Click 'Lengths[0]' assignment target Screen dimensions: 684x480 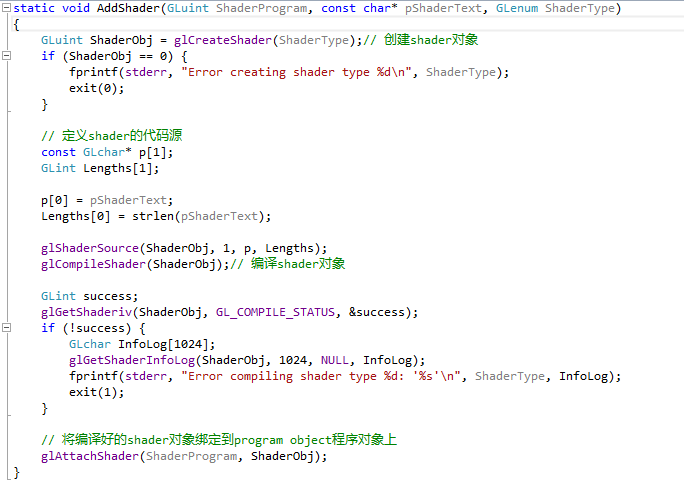point(76,216)
